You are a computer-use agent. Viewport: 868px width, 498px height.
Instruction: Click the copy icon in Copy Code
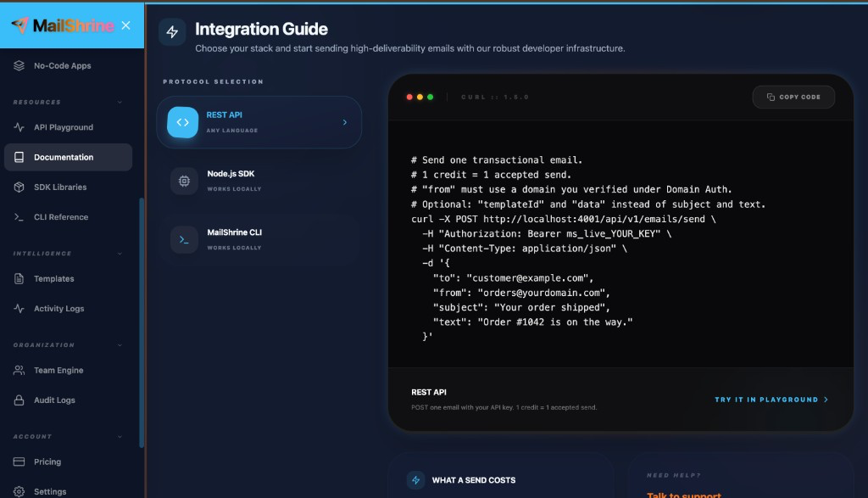[x=771, y=97]
